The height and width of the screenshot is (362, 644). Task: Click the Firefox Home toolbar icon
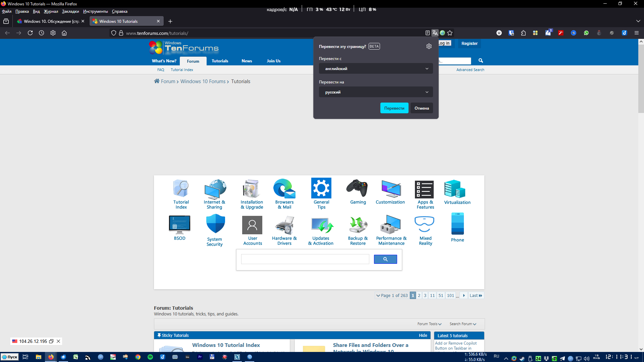pyautogui.click(x=64, y=33)
